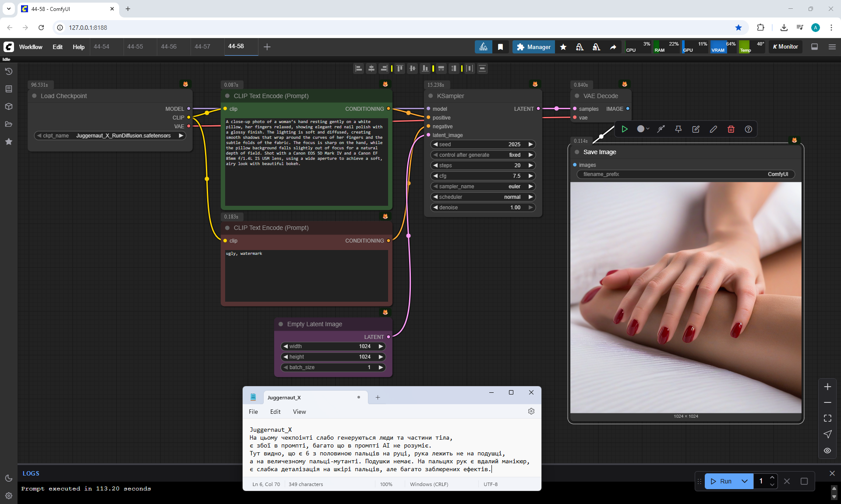Click the generated hand image preview
Screen dimensions: 841x504
[x=686, y=298]
